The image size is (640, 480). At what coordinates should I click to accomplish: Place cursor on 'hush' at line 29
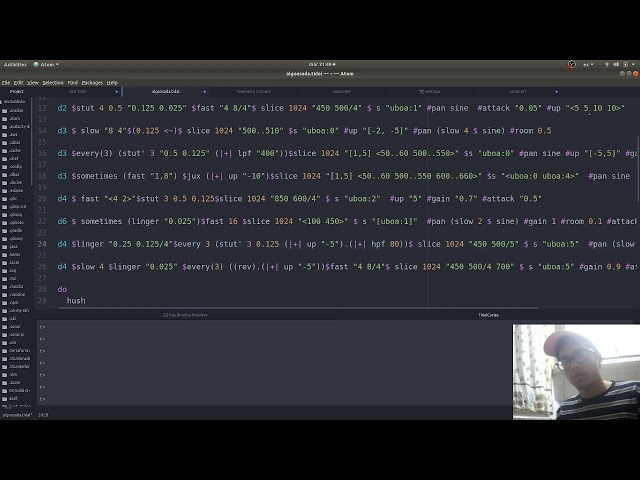click(76, 300)
